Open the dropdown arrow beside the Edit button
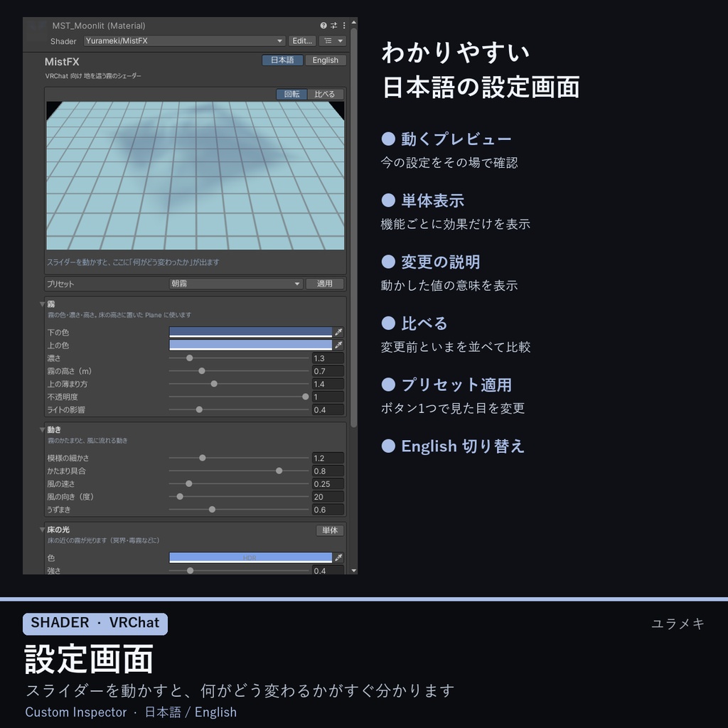Image resolution: width=728 pixels, height=728 pixels. (x=341, y=41)
